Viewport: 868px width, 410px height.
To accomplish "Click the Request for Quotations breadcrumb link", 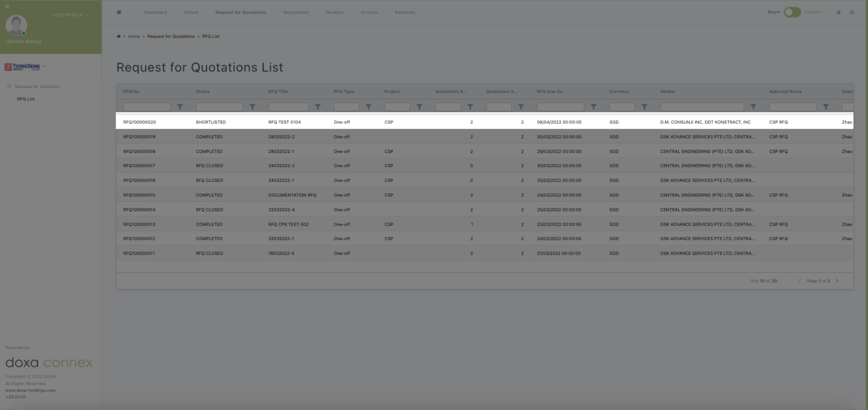I will pos(171,36).
